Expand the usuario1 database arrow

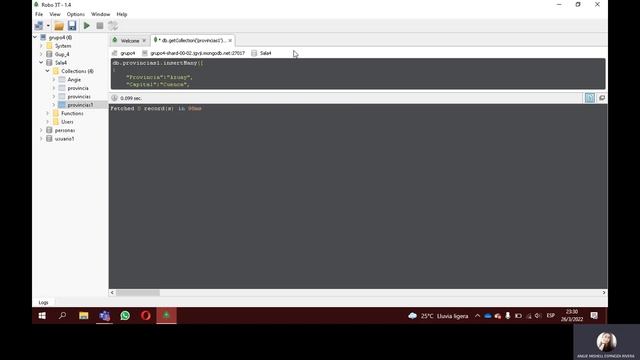pos(41,139)
